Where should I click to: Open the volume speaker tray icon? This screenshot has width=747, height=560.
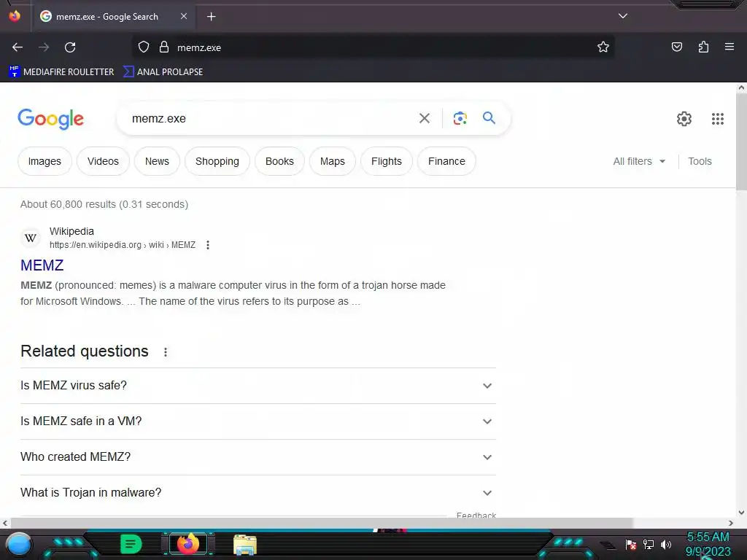[x=665, y=544]
